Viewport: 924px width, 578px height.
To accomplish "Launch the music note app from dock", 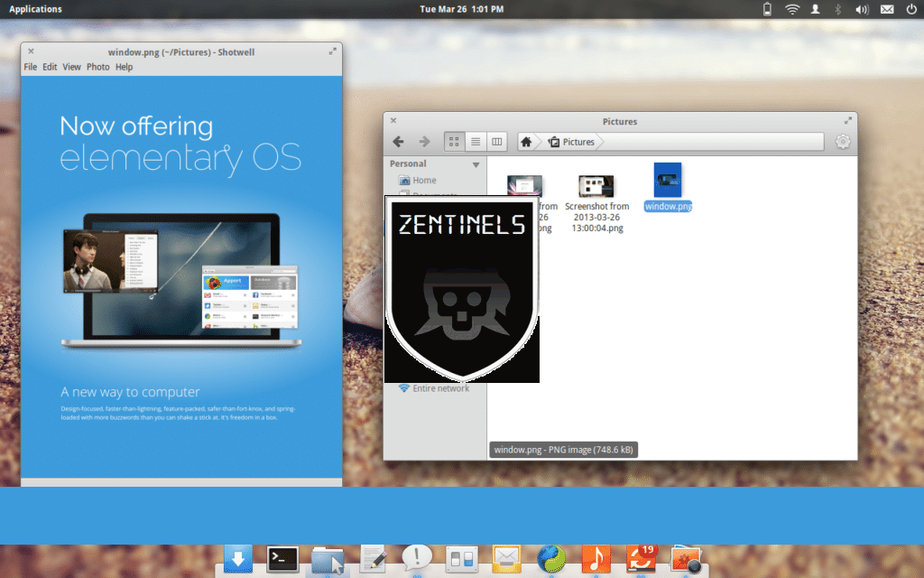I will tap(596, 558).
